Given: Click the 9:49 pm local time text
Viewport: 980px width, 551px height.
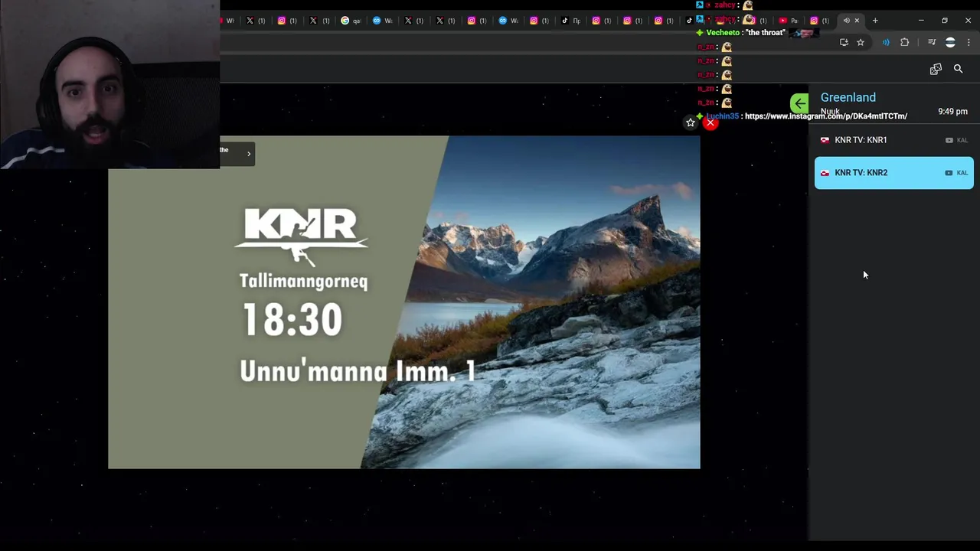Looking at the screenshot, I should click(952, 112).
